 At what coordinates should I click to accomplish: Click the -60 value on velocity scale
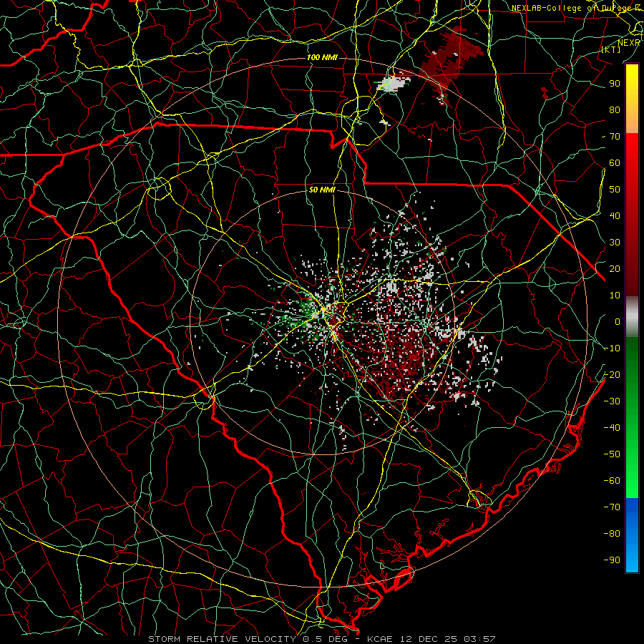[x=612, y=481]
